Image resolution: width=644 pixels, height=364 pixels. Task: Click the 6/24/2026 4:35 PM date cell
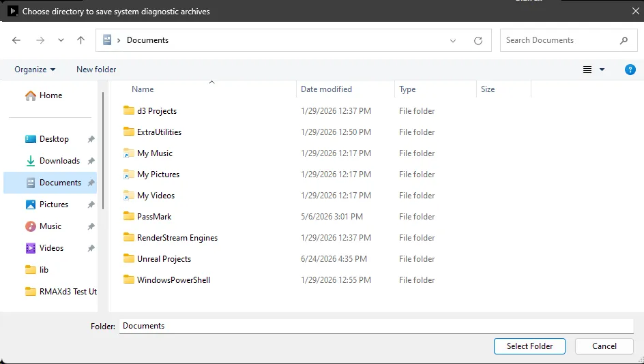(x=334, y=259)
